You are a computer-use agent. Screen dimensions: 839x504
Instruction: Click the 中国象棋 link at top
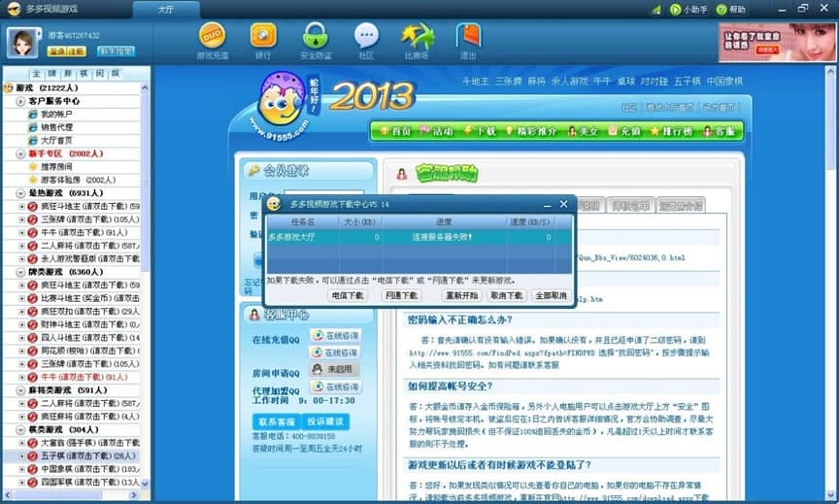(x=724, y=82)
